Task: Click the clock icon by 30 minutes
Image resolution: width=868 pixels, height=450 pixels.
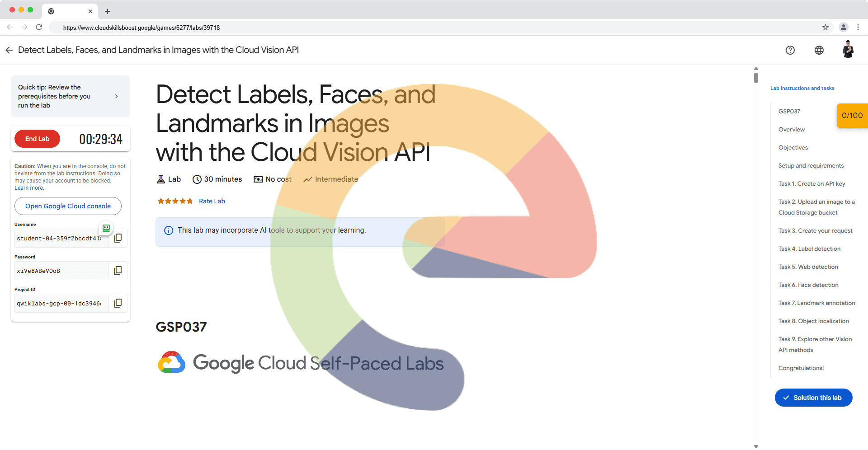Action: (x=197, y=179)
